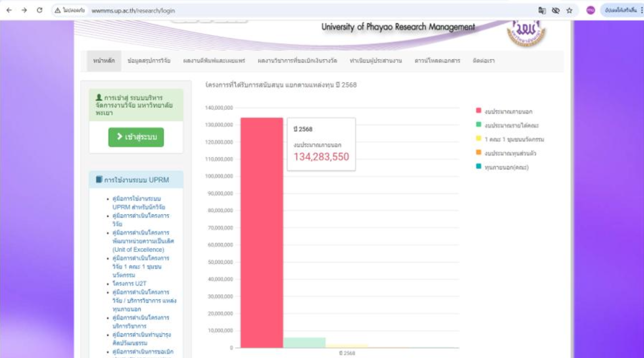Open the Unit of Excellence manual link
The image size is (644, 358).
(x=143, y=241)
